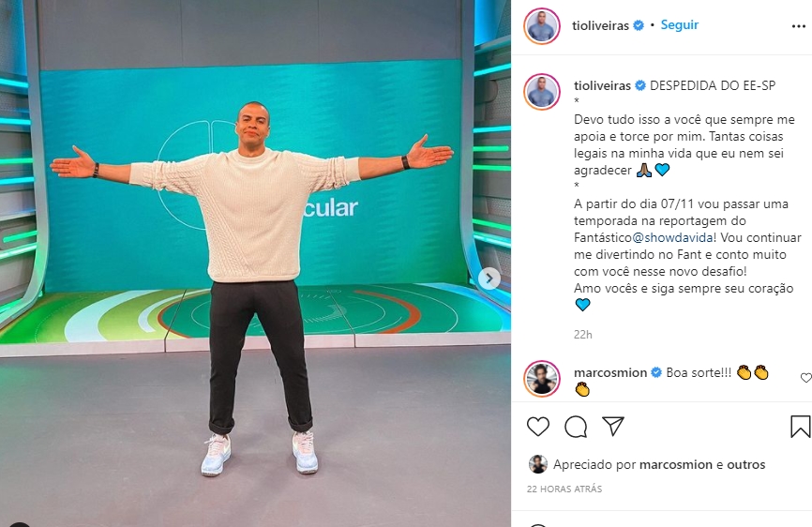Viewport: 812px width, 527px height.
Task: Open tioliveiras username in post header
Action: click(x=600, y=25)
